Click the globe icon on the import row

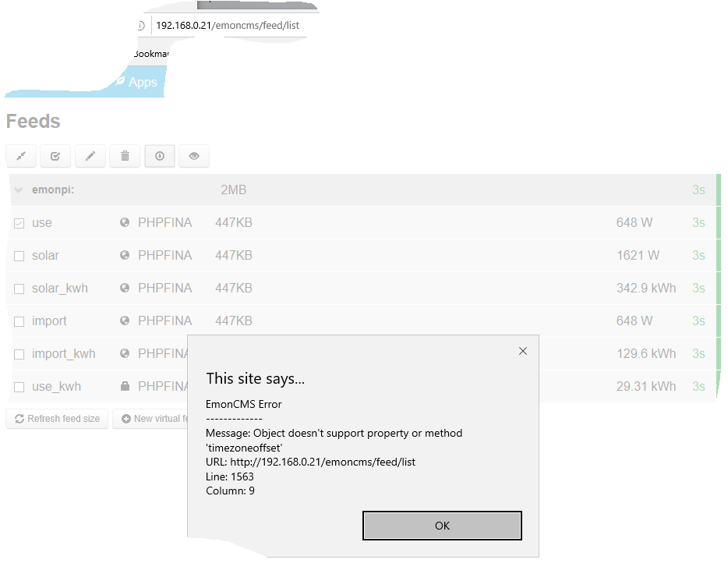coord(125,321)
